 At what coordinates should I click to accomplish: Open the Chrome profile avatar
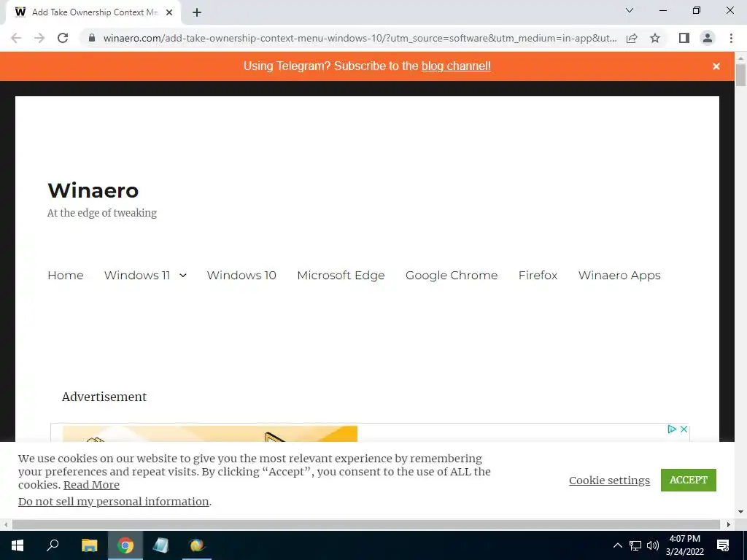coord(708,38)
